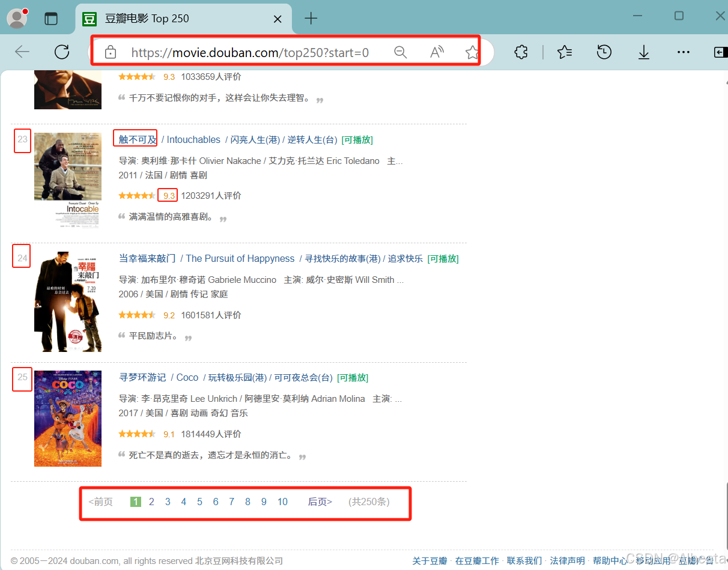Open a new browser tab
The width and height of the screenshot is (728, 570).
click(311, 19)
